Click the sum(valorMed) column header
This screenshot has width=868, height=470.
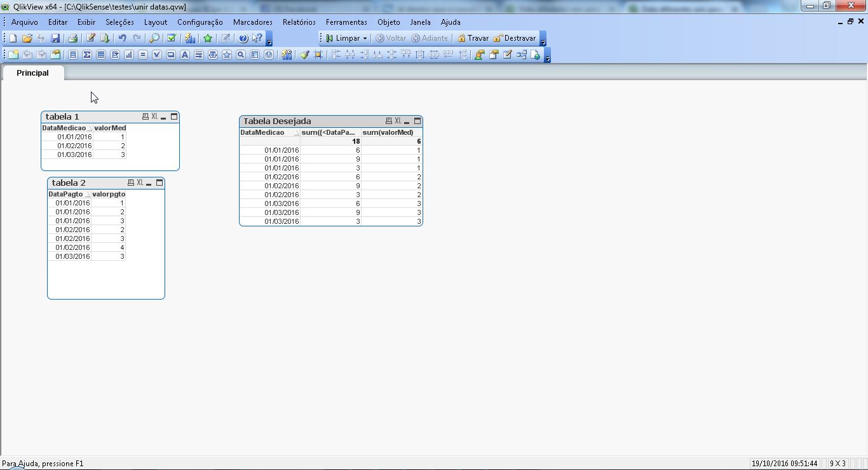pos(391,132)
